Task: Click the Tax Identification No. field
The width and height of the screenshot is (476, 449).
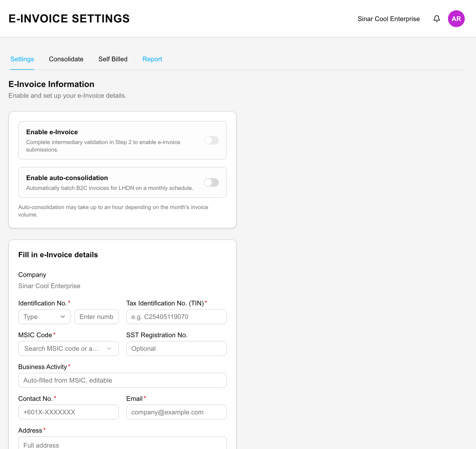Action: (176, 317)
